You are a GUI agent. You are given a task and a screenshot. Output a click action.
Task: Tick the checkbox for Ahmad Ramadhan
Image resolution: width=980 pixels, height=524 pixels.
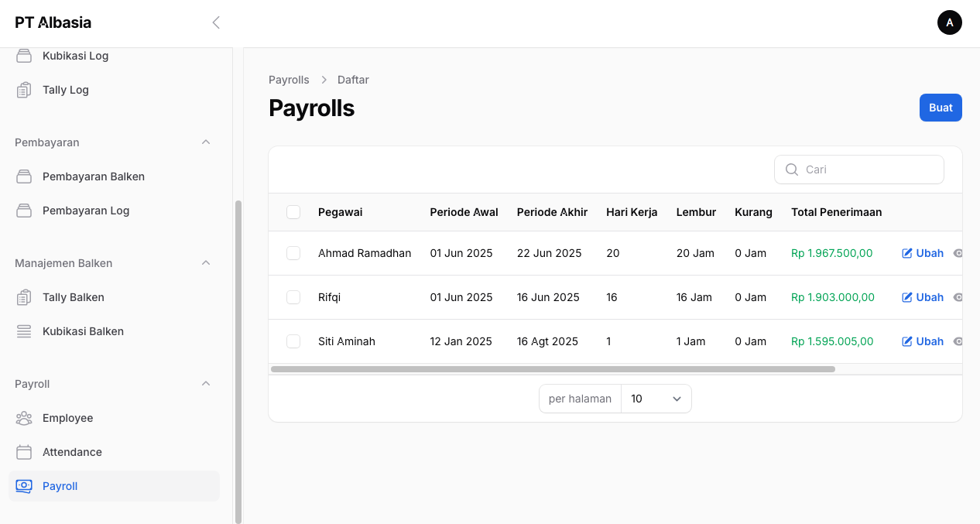(x=293, y=253)
